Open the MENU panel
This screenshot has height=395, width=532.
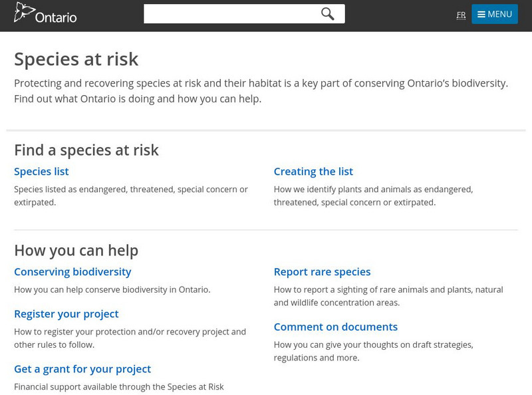point(495,13)
